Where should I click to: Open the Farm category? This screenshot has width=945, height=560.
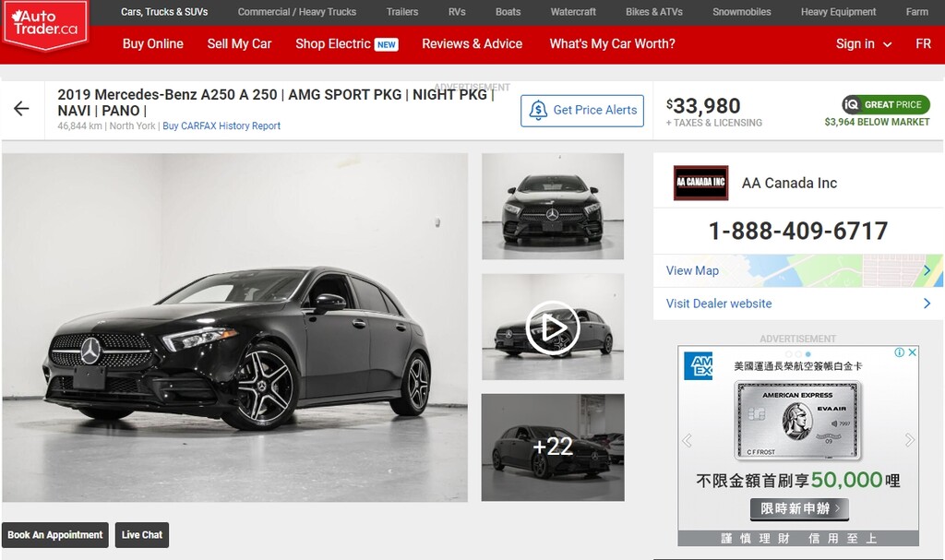click(916, 12)
